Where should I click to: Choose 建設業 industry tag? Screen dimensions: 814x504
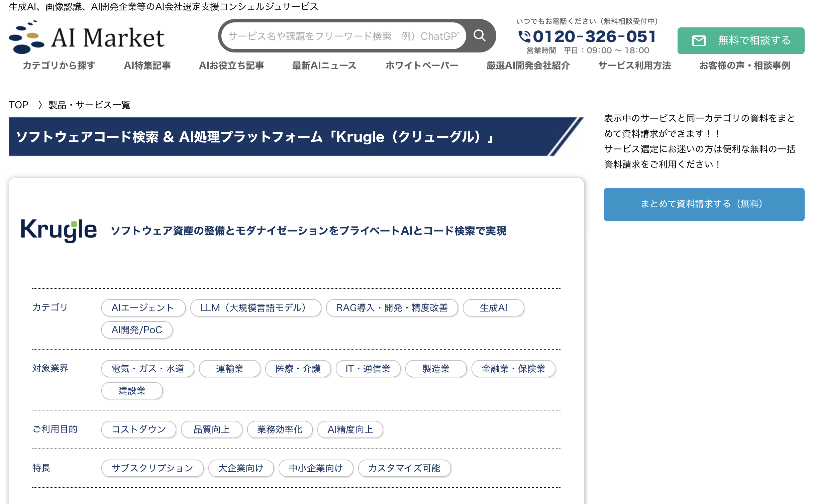coord(132,391)
